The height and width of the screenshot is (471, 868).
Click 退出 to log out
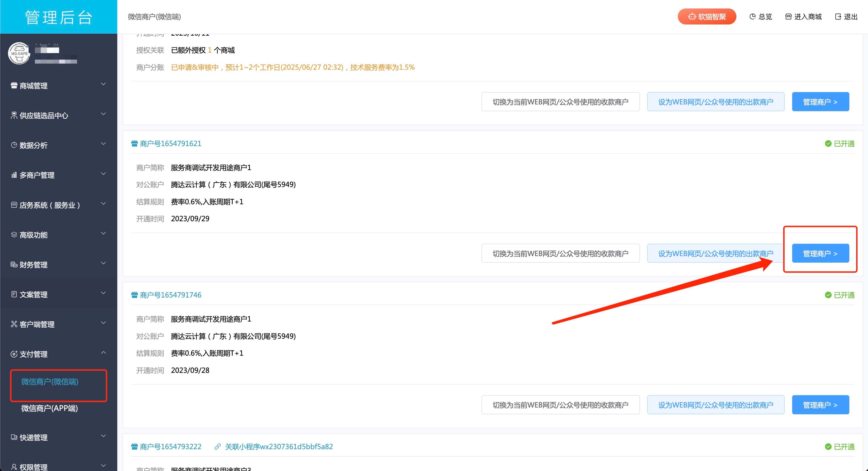pos(846,16)
